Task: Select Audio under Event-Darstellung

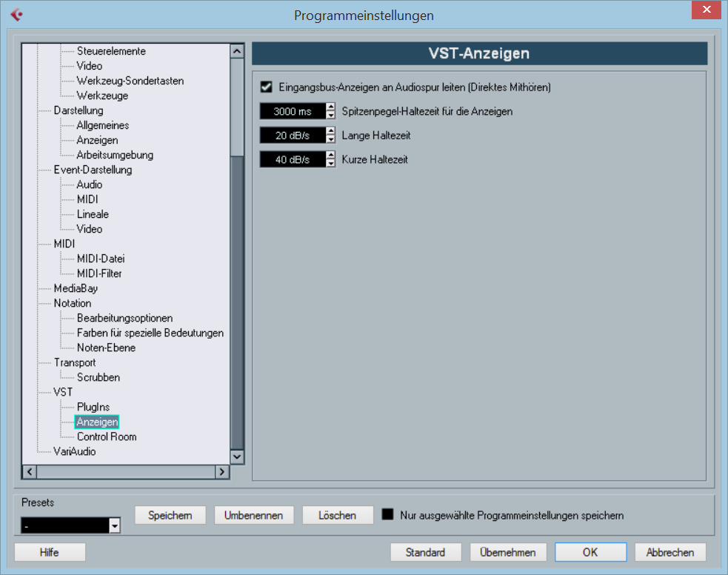Action: click(90, 185)
